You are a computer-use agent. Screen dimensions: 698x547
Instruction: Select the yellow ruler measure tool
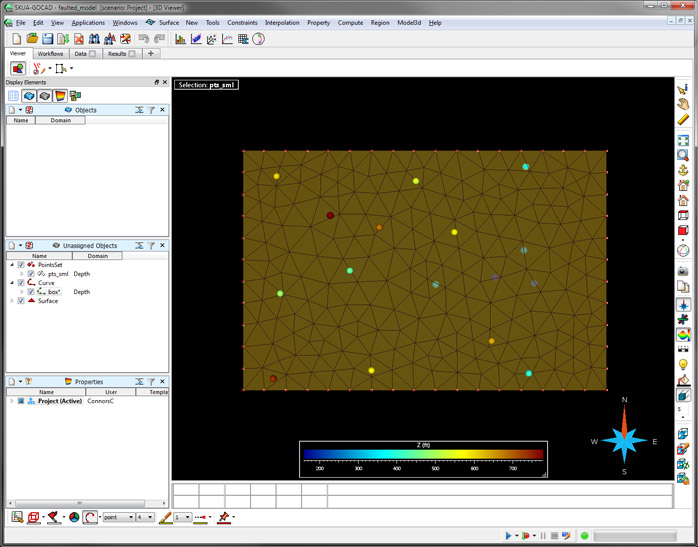pos(683,119)
